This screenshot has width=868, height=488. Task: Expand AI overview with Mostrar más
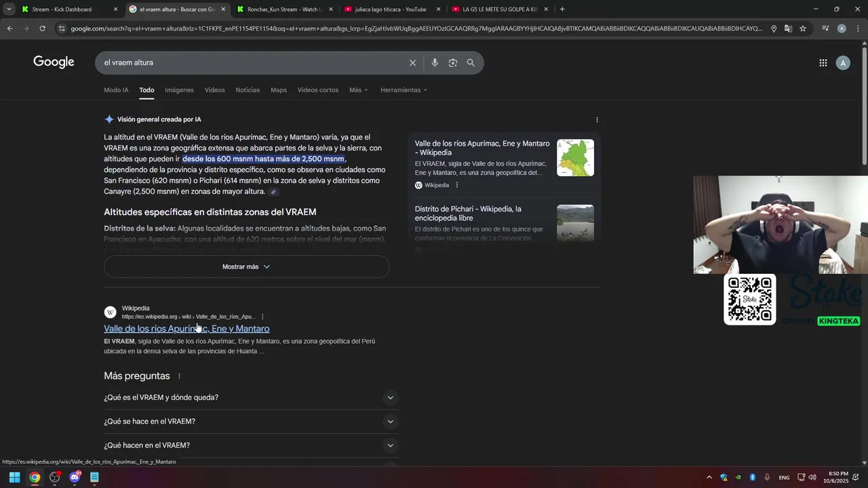point(246,267)
